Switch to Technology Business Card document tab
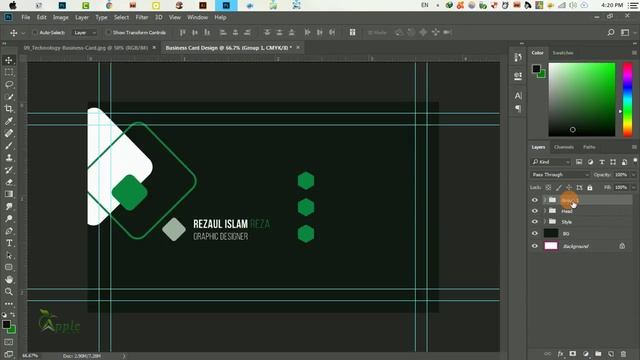The height and width of the screenshot is (360, 640). [x=86, y=48]
